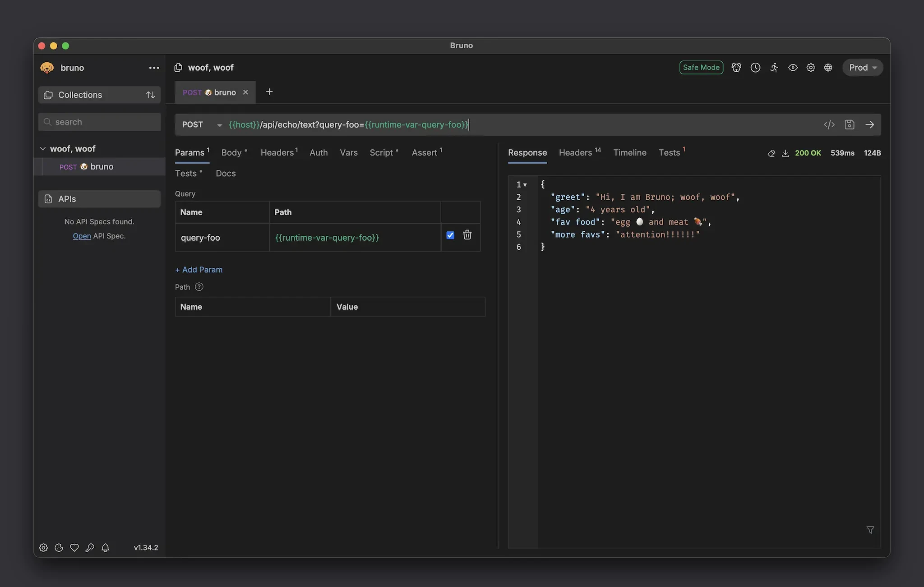
Task: Uncheck the query-foo param checkbox
Action: click(450, 235)
